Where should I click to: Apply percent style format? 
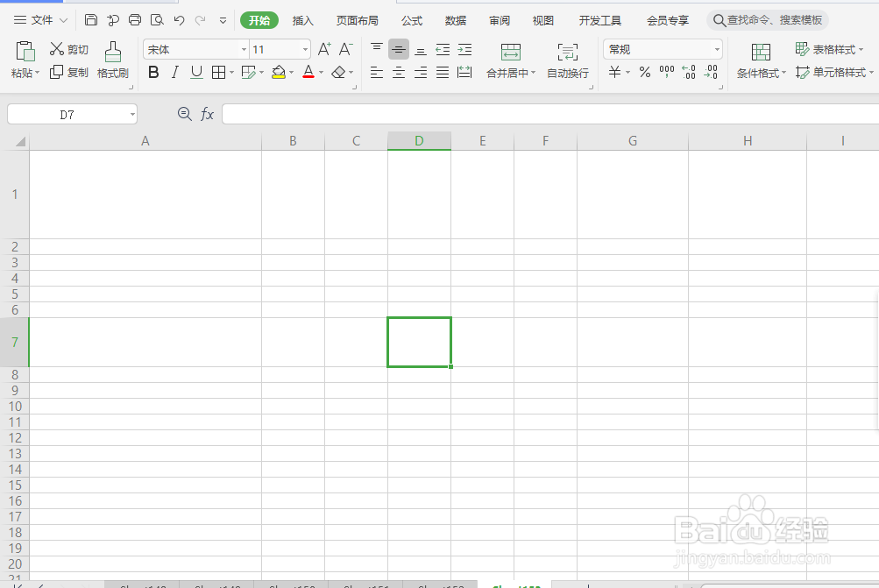(x=645, y=73)
